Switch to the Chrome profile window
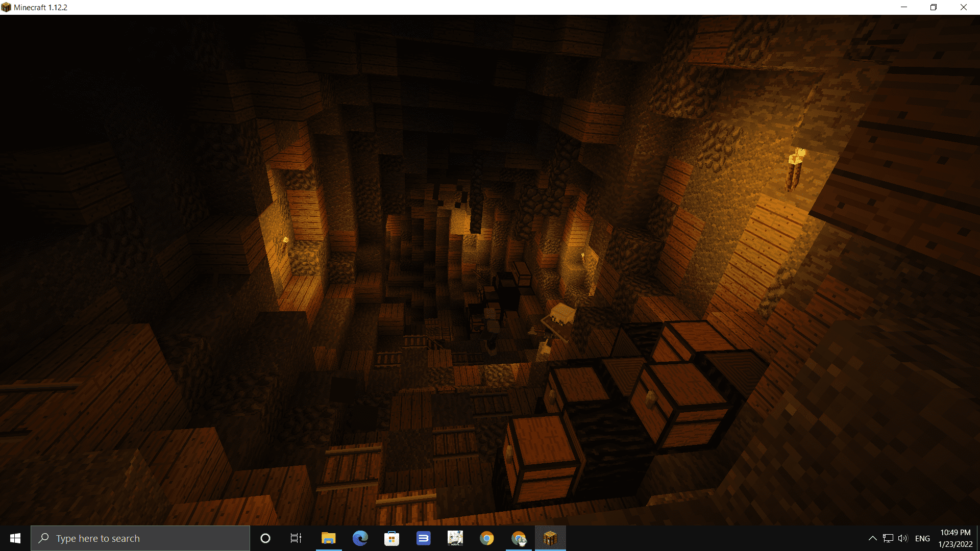The image size is (980, 551). pos(519,538)
